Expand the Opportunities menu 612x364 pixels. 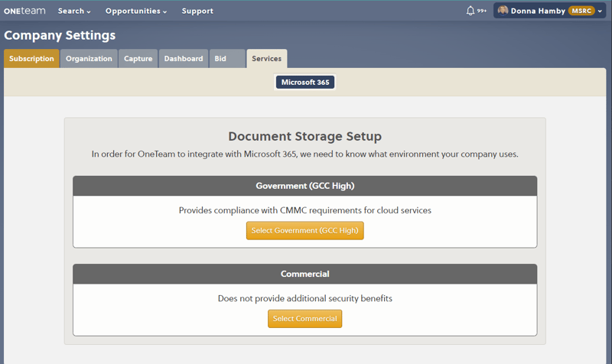pos(136,11)
